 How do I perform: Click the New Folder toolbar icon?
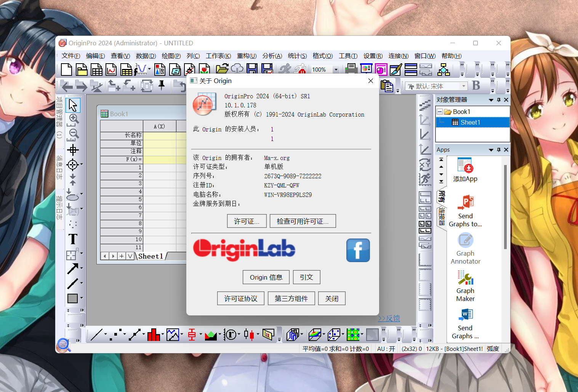[82, 70]
